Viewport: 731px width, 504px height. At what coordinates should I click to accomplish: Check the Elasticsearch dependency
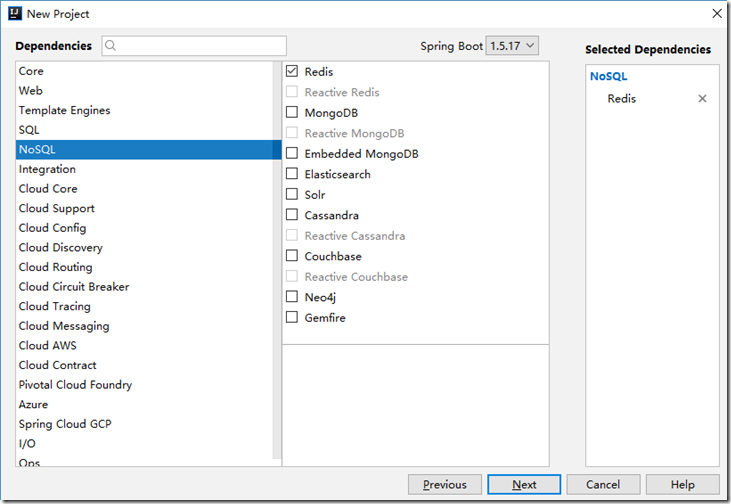click(292, 174)
